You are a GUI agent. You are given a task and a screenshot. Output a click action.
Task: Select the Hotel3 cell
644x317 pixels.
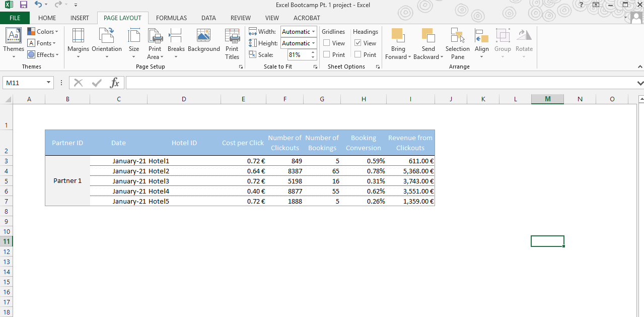coord(184,181)
